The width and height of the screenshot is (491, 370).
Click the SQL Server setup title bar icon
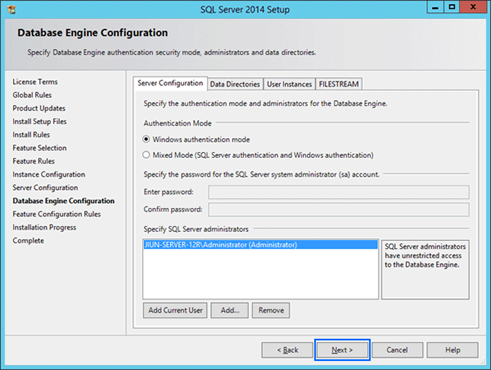[x=12, y=9]
